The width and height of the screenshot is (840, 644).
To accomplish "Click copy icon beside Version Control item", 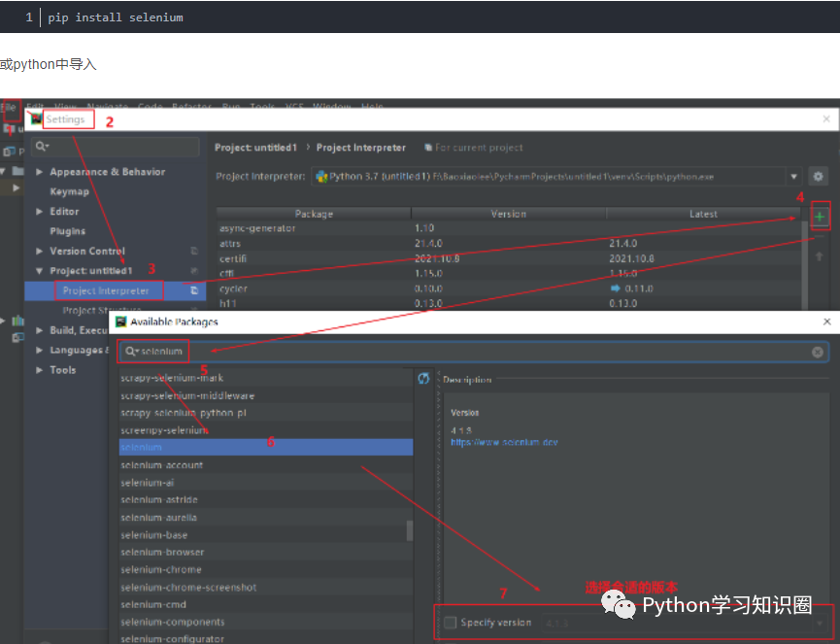I will (194, 251).
